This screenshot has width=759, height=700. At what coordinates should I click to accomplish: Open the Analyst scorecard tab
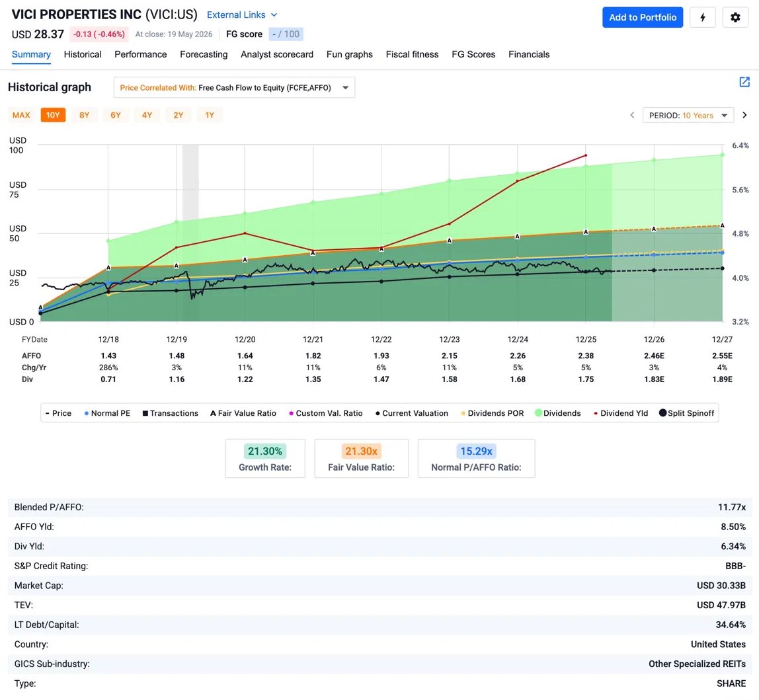tap(277, 54)
